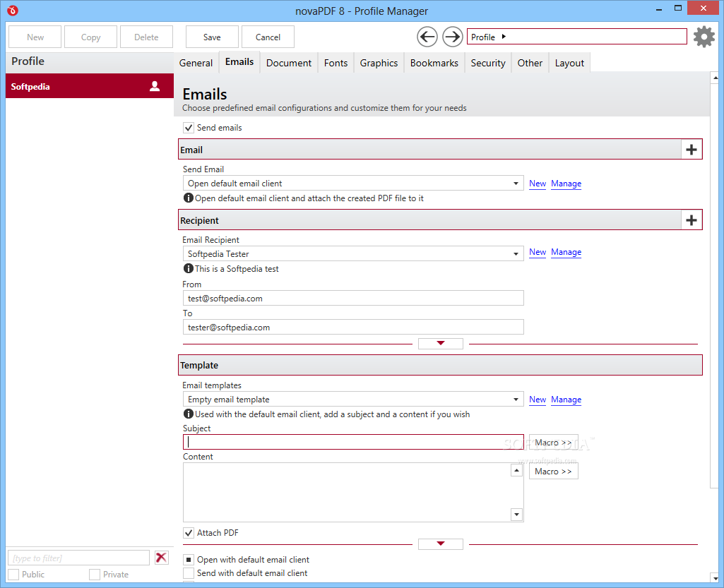
Task: Toggle the Send emails checkbox
Action: (x=189, y=128)
